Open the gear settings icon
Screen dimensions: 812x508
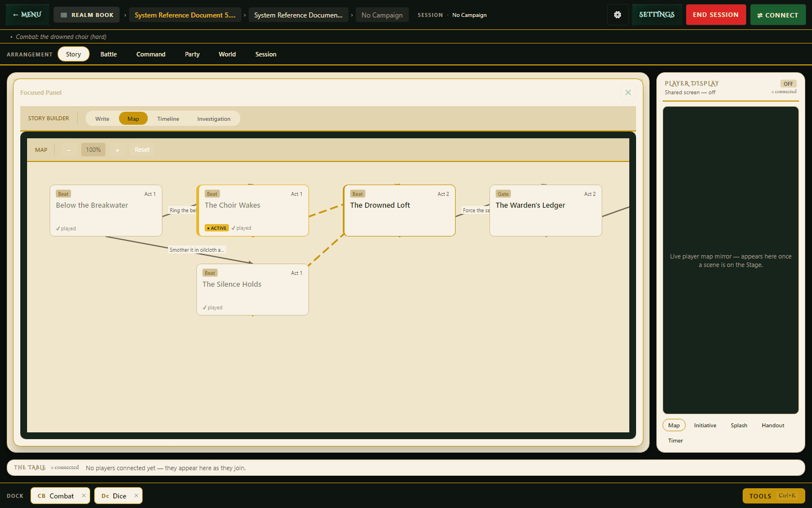(617, 15)
